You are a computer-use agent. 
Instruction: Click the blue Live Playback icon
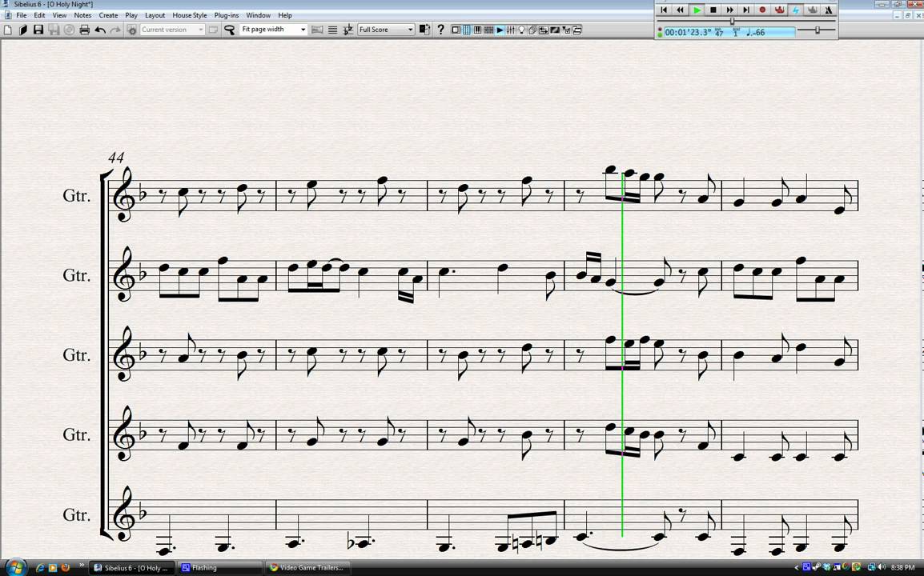coord(796,10)
